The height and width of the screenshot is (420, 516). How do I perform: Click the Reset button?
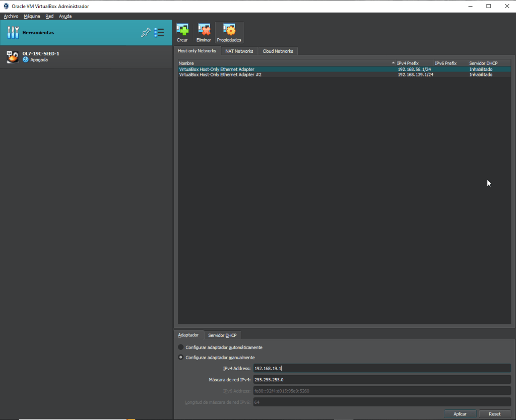pos(494,414)
